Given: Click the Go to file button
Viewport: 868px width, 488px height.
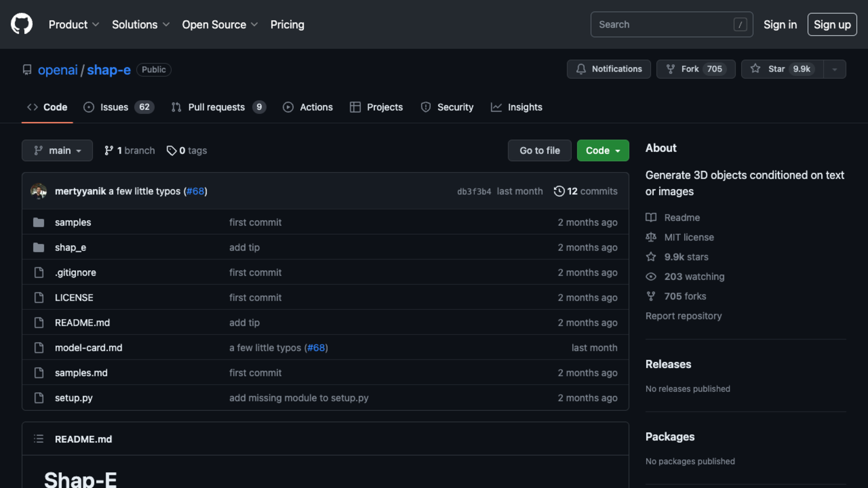Looking at the screenshot, I should point(540,150).
